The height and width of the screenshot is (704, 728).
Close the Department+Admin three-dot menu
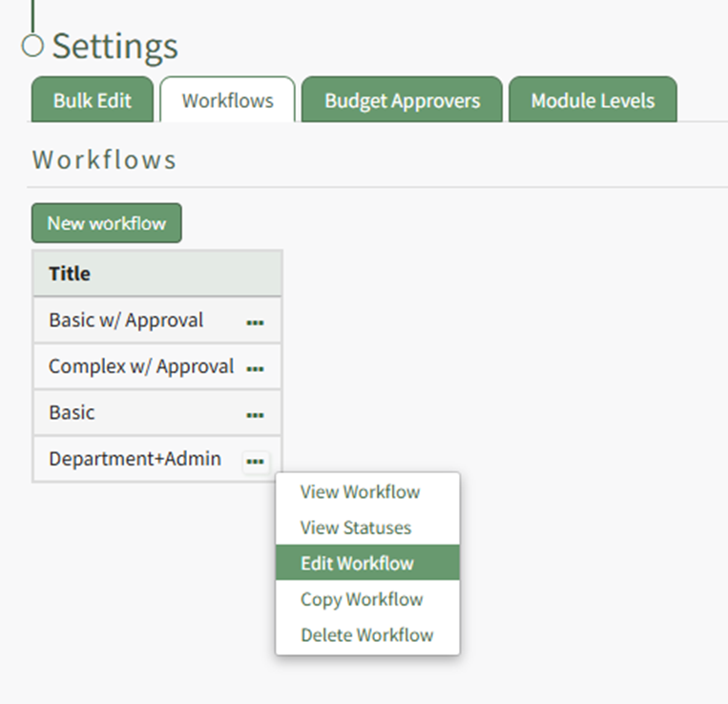pyautogui.click(x=255, y=462)
